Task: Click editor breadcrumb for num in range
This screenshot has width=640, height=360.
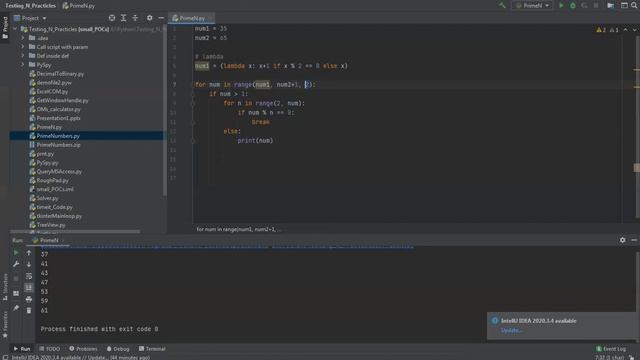Action: click(238, 229)
